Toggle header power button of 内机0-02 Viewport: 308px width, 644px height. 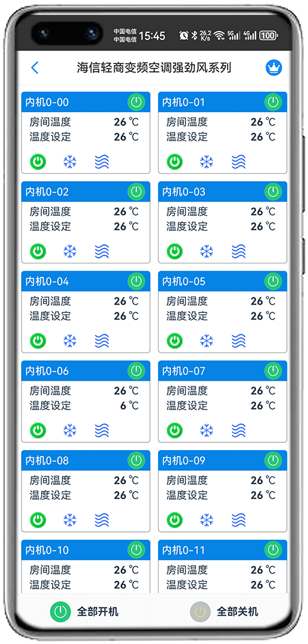[136, 191]
